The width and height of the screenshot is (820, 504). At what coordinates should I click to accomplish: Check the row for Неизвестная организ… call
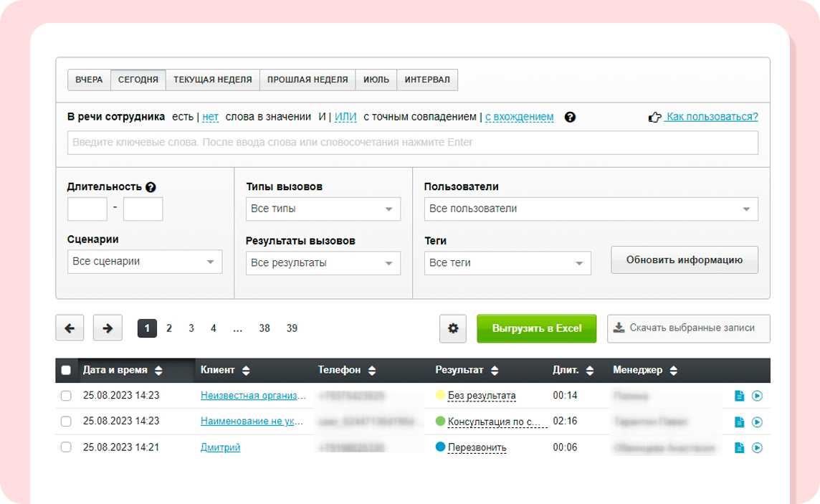(66, 396)
